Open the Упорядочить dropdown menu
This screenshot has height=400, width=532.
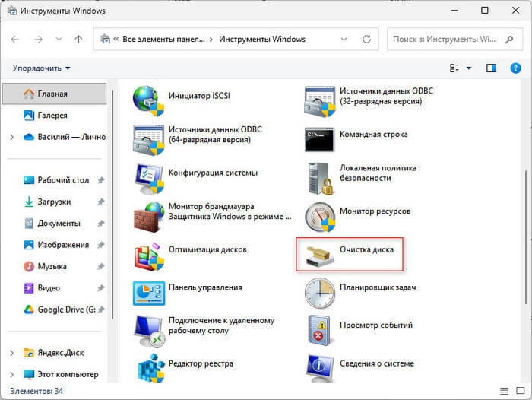(41, 68)
